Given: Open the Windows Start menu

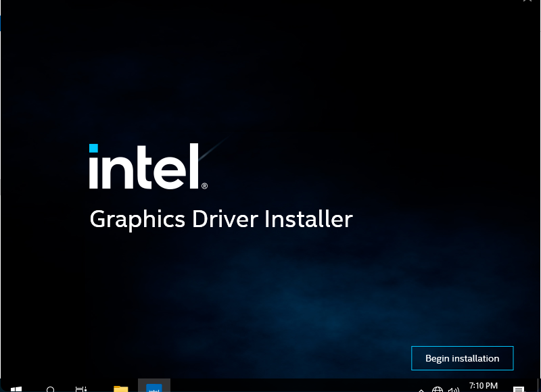Looking at the screenshot, I should [x=16, y=389].
